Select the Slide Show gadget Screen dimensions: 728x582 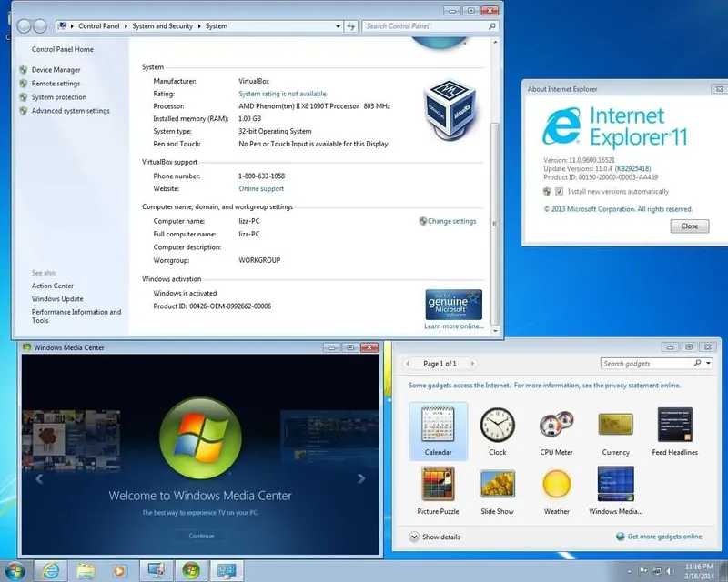point(497,490)
